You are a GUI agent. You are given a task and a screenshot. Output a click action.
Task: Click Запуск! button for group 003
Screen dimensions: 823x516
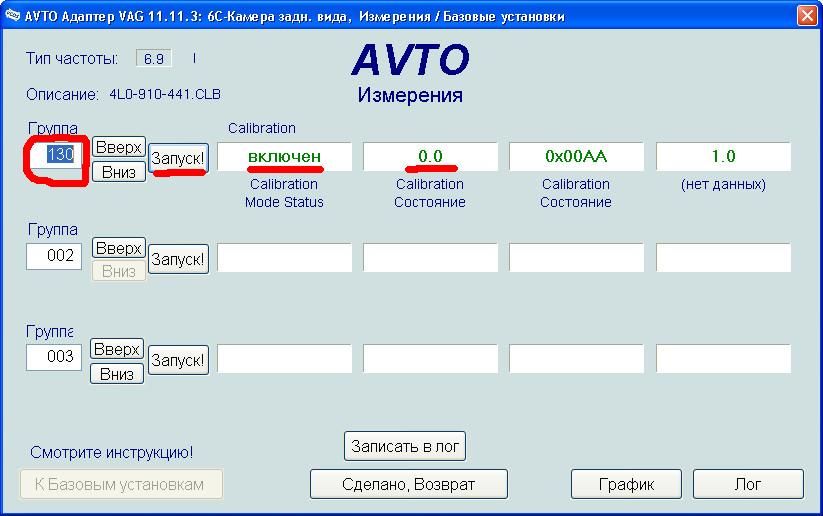point(179,360)
